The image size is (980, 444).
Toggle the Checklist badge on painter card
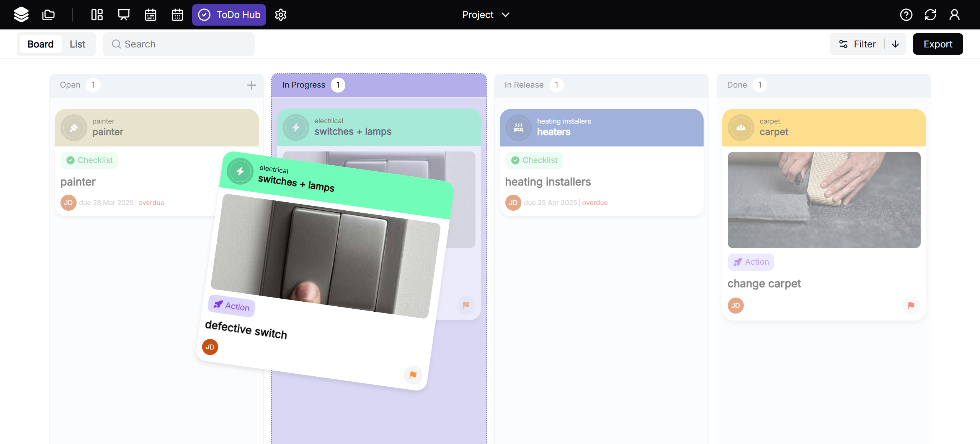coord(90,160)
